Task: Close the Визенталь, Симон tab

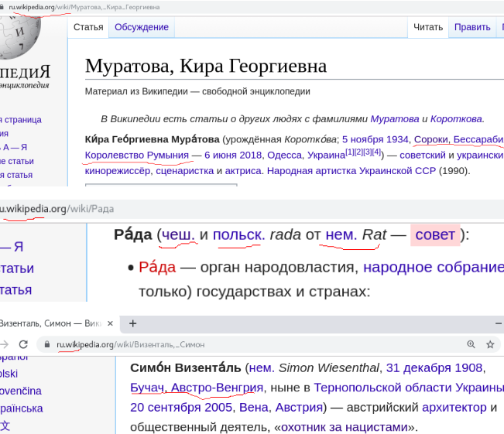Action: tap(110, 323)
